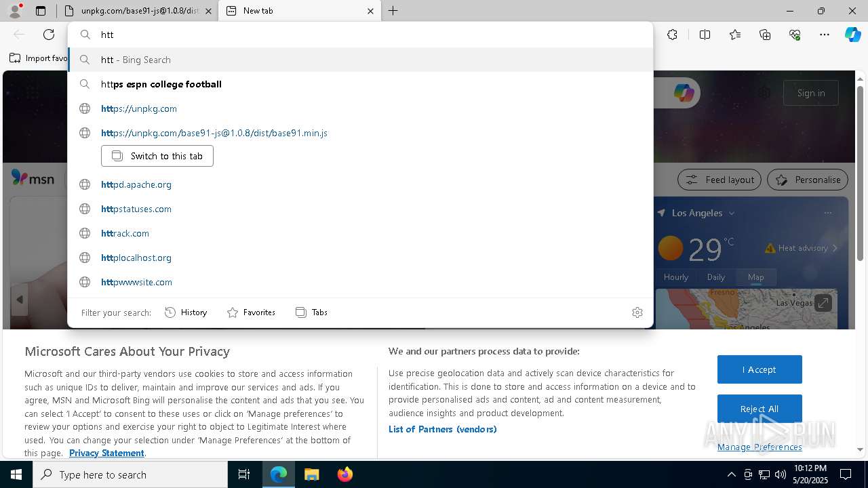Image resolution: width=868 pixels, height=488 pixels.
Task: Expand the Los Angeles location dropdown
Action: coord(731,213)
